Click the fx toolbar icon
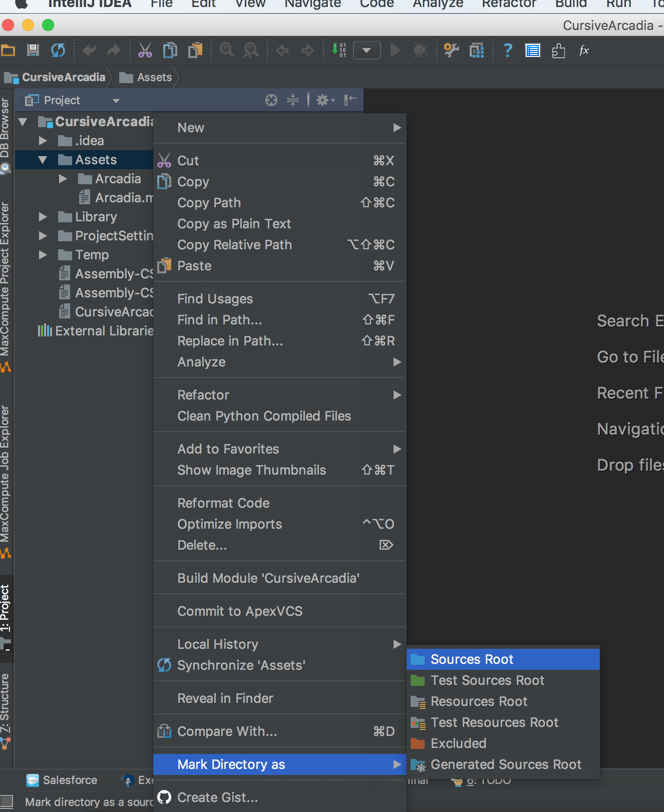Viewport: 664px width, 812px height. coord(584,51)
